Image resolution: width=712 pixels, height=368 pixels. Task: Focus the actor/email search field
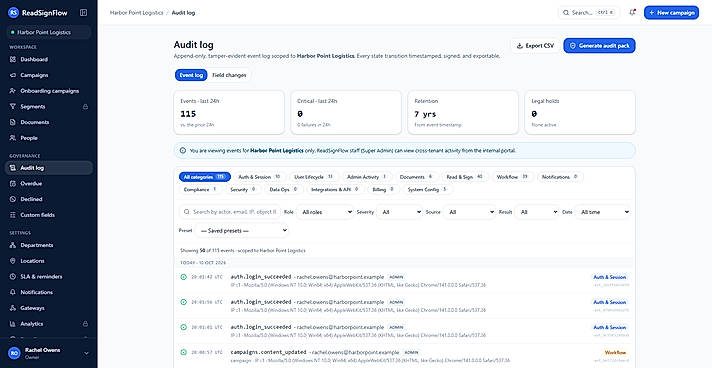pos(230,212)
